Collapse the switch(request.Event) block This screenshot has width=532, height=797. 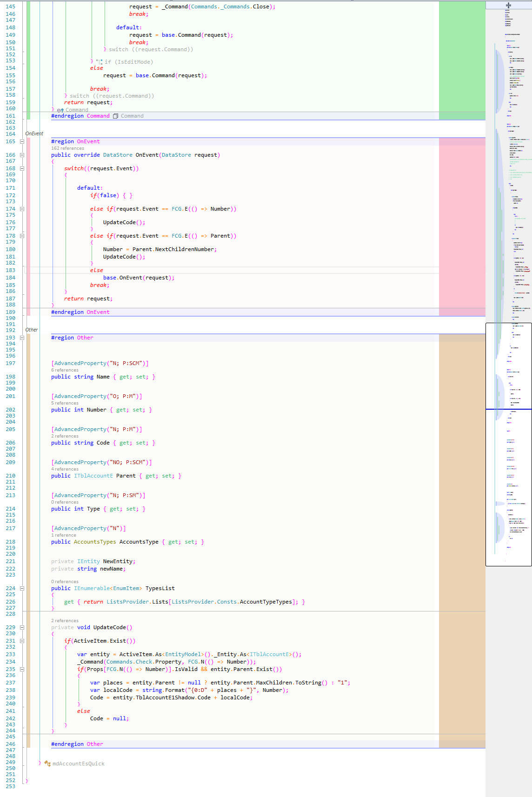tap(22, 168)
